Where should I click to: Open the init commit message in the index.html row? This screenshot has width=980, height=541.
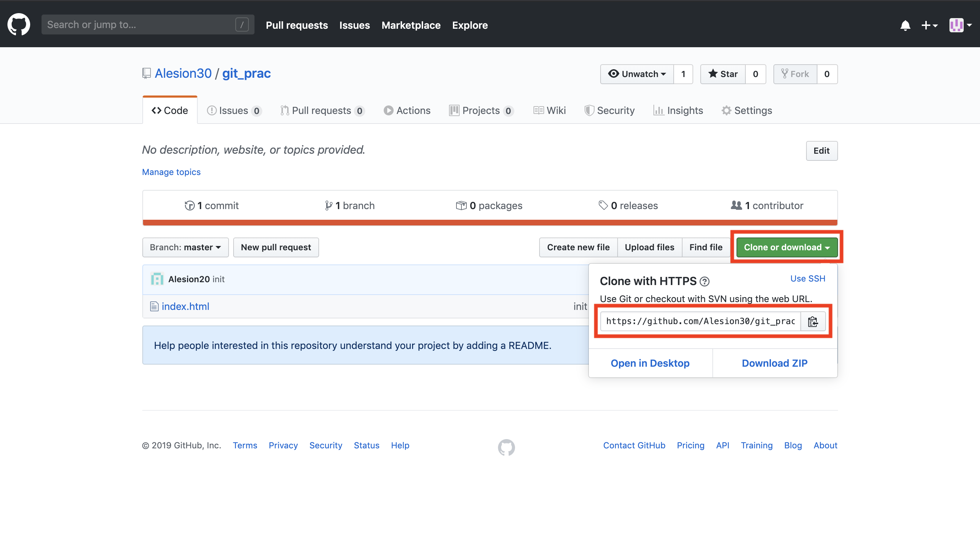[580, 306]
